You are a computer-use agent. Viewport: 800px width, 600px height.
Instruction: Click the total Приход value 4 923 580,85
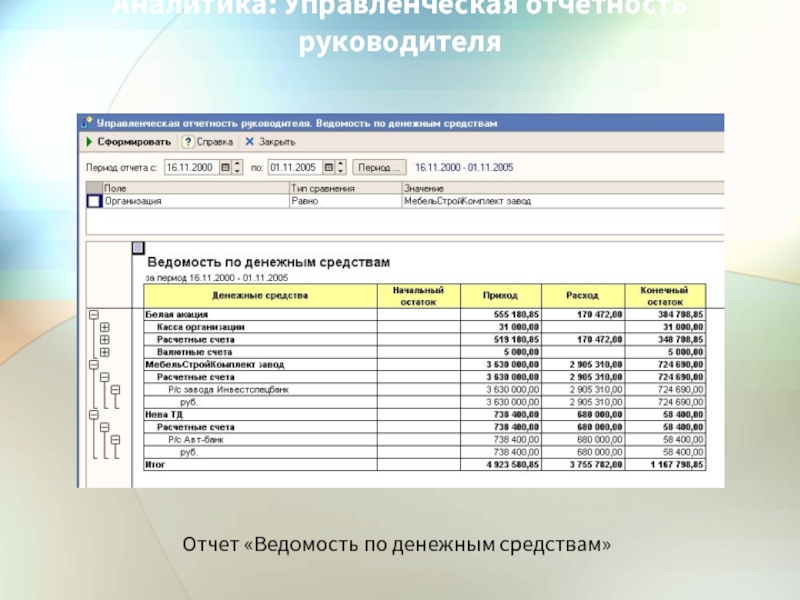513,465
